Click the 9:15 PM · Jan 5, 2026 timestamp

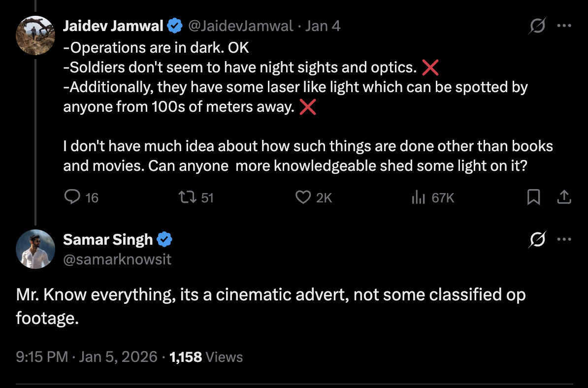pos(87,356)
